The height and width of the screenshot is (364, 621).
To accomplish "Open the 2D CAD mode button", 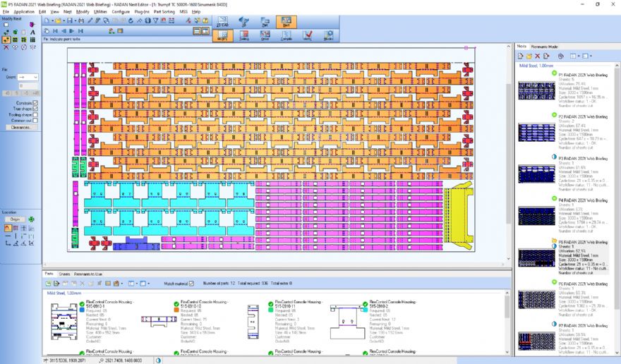I will [222, 21].
